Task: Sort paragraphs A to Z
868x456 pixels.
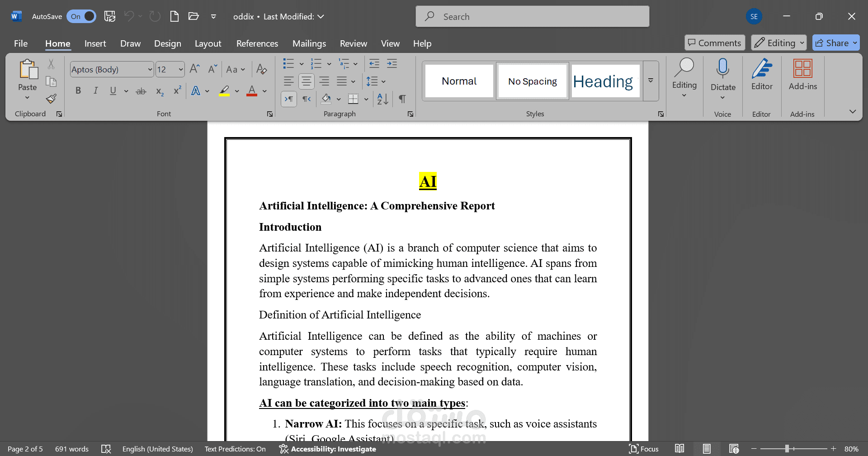Action: pyautogui.click(x=382, y=99)
